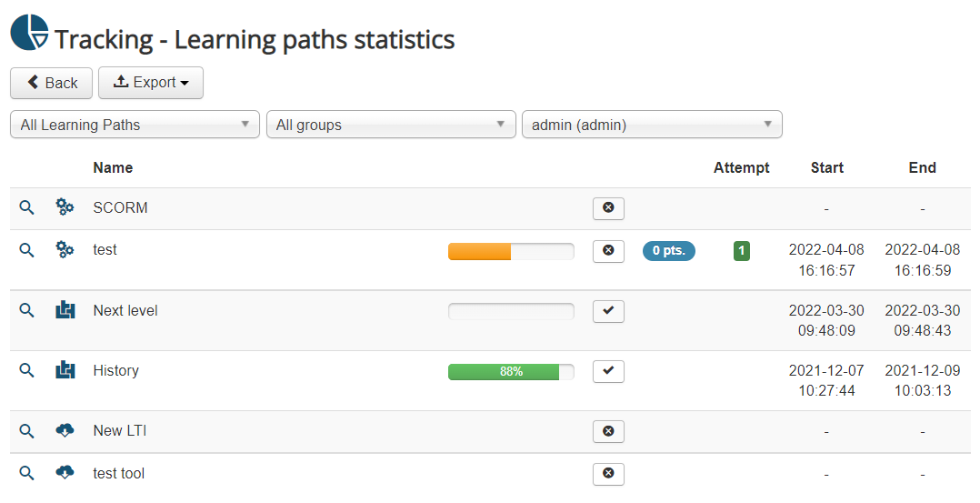980x503 pixels.
Task: Click the gears icon next to test
Action: [x=65, y=249]
